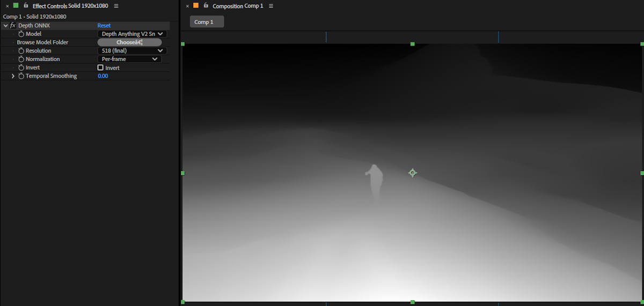
Task: Click the Temporal Smoothing value 0.00
Action: 103,76
